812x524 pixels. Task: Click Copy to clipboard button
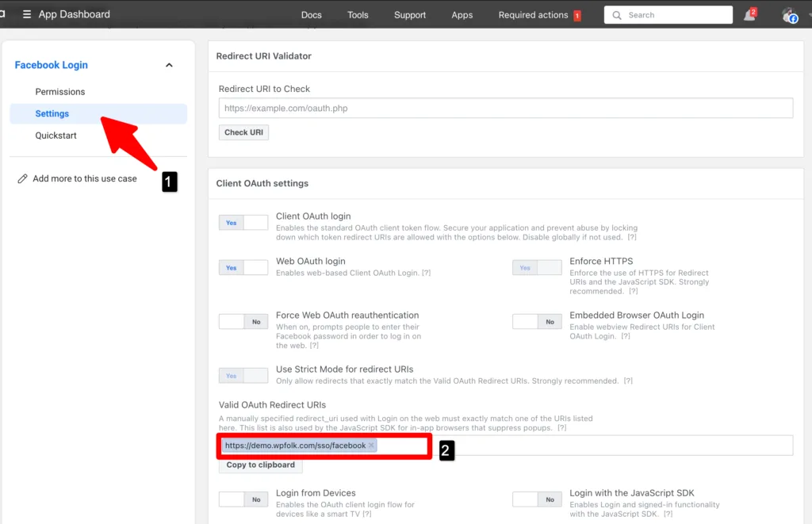tap(260, 465)
